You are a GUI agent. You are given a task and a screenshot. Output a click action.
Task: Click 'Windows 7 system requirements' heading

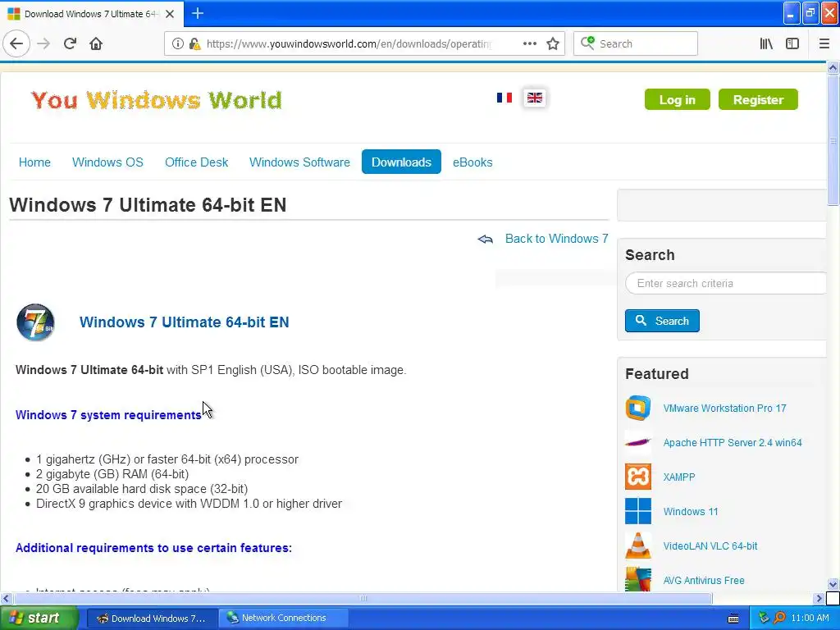tap(108, 415)
